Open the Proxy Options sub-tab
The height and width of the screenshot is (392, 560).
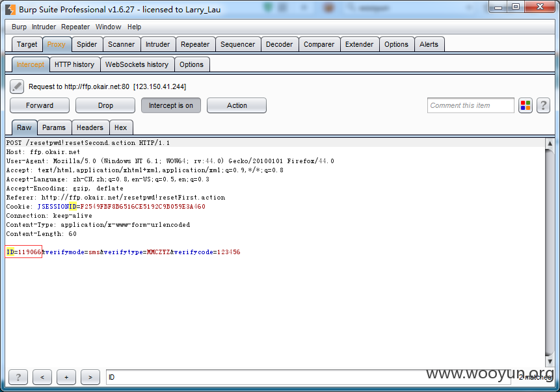191,64
